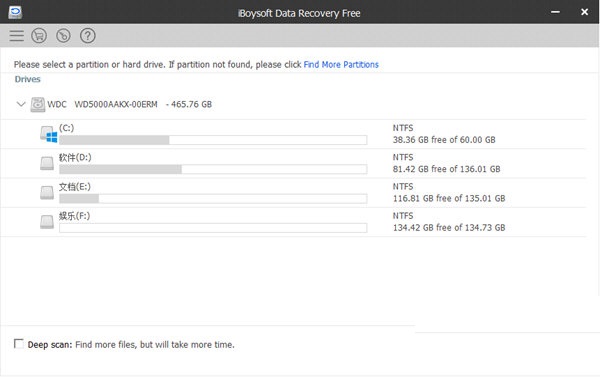The width and height of the screenshot is (600, 377).
Task: Select the WDC hard drive icon
Action: tap(38, 104)
